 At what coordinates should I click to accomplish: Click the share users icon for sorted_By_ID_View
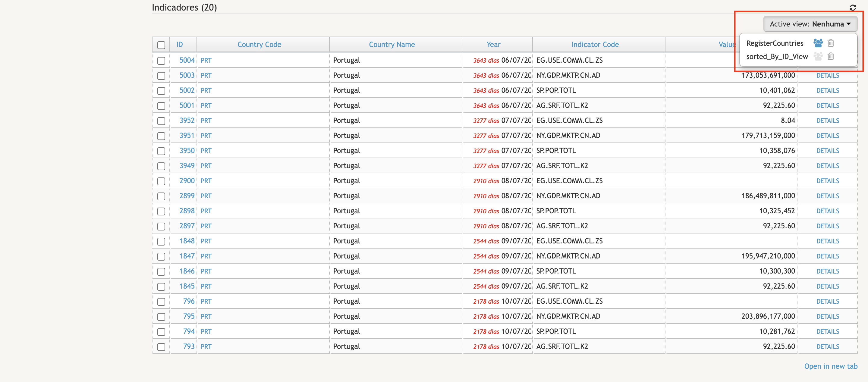pos(818,56)
